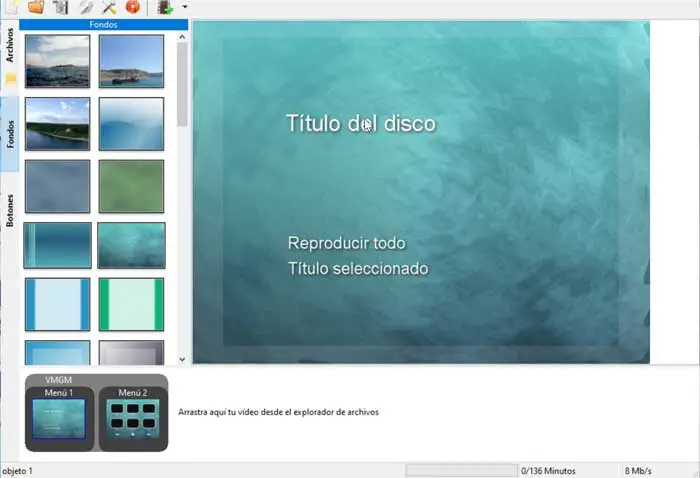Select the 'Título del disco' text object
The width and height of the screenshot is (700, 478).
pos(361,123)
